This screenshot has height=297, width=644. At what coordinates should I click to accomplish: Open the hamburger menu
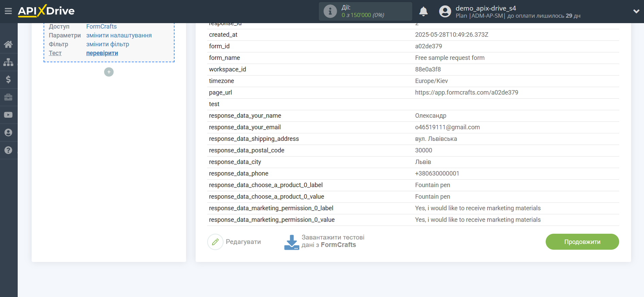8,11
